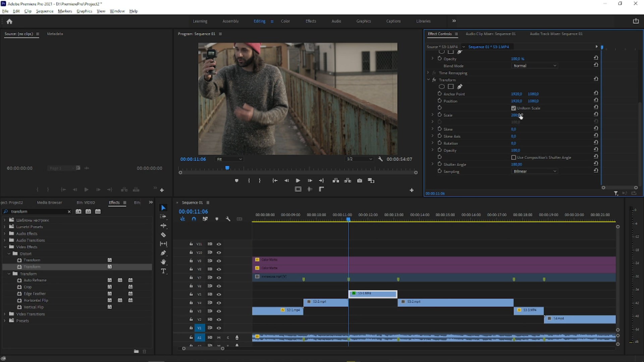Screen dimensions: 644x362
Task: Toggle lock on track V7
Action: tap(191, 278)
